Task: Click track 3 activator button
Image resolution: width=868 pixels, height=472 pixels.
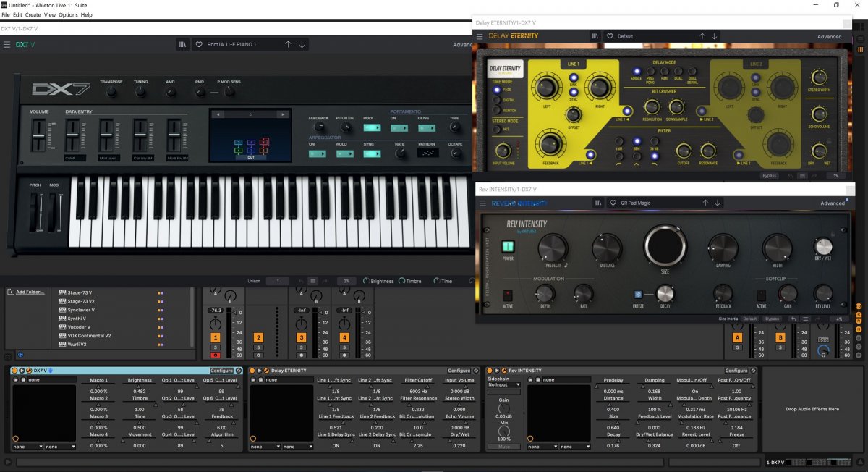Action: 302,338
